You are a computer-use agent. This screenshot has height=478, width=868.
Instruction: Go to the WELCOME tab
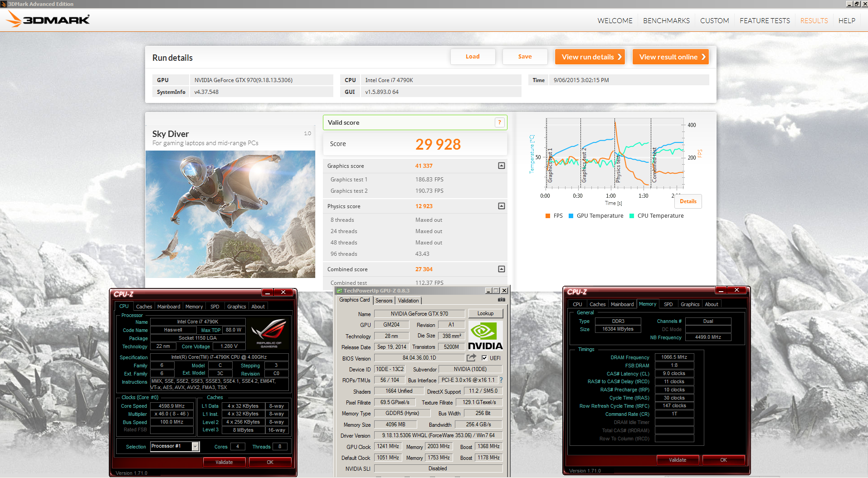coord(614,21)
